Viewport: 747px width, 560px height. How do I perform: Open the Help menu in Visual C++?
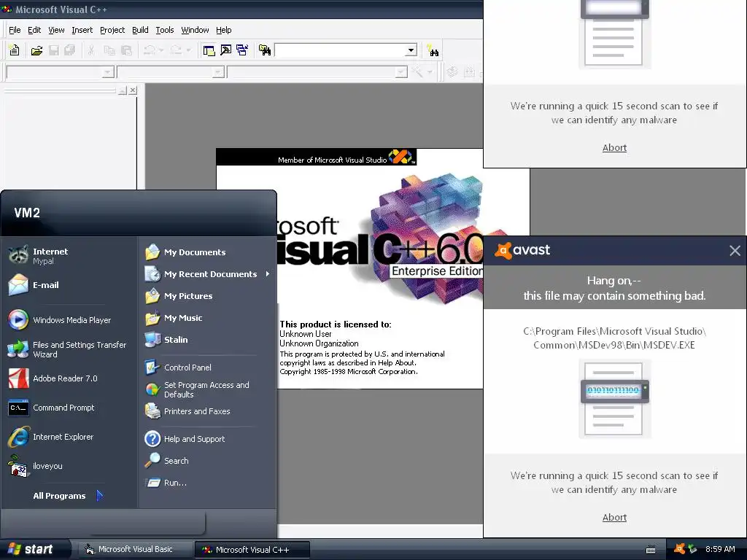[x=223, y=30]
